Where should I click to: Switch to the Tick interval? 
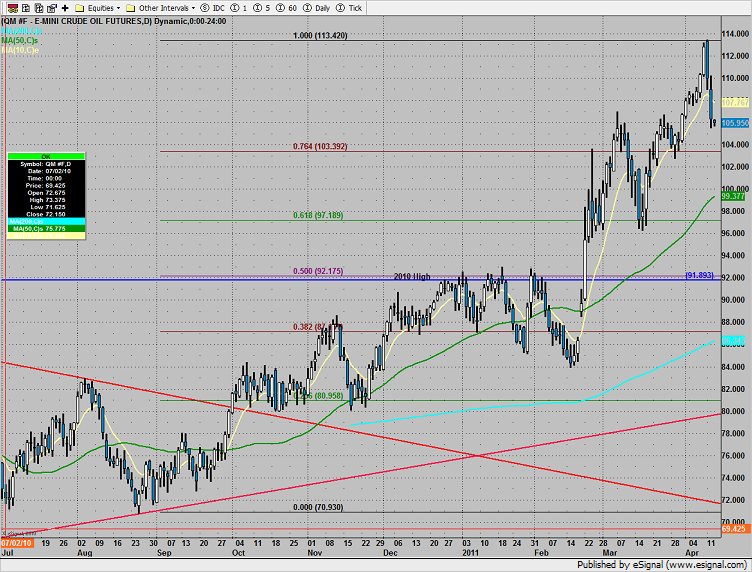(349, 8)
